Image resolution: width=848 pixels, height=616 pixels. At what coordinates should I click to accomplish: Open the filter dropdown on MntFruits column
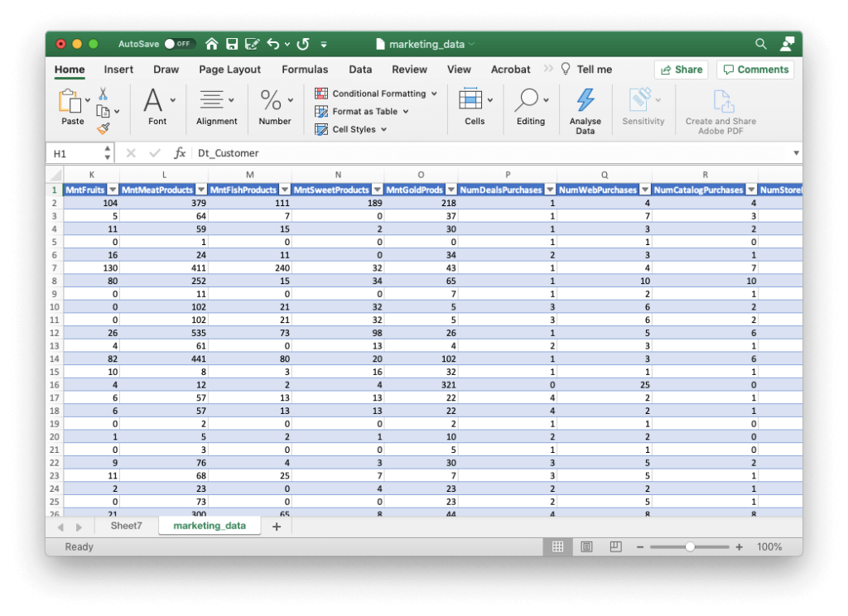pyautogui.click(x=114, y=190)
